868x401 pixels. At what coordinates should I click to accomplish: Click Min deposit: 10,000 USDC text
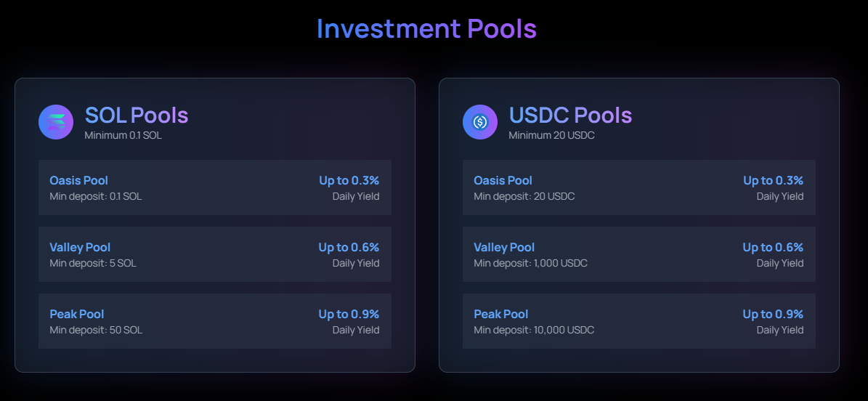click(x=534, y=330)
